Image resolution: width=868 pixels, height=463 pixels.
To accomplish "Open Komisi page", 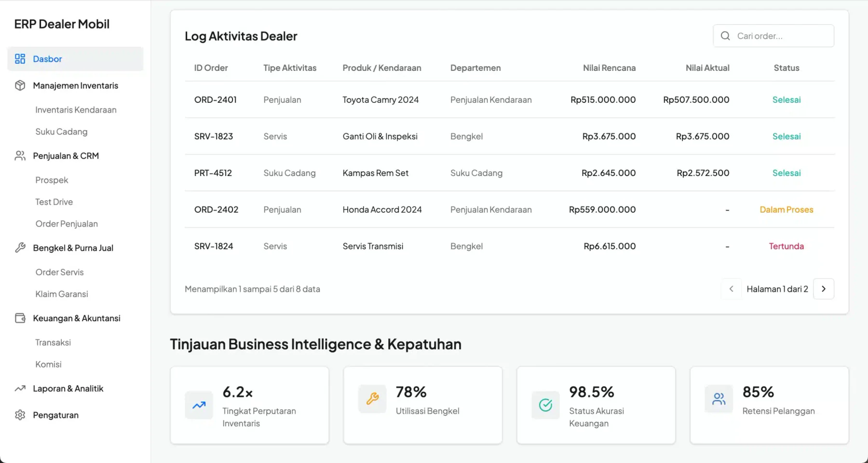I will coord(48,364).
